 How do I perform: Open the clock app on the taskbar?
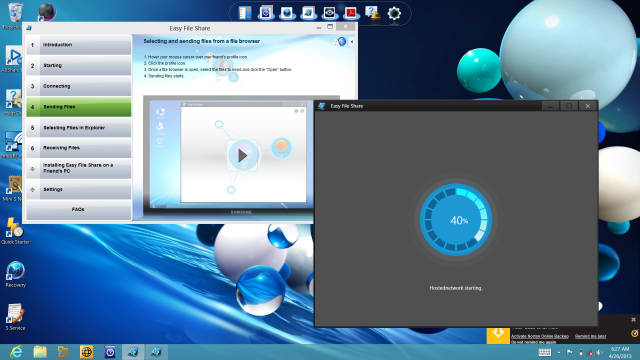(109, 352)
